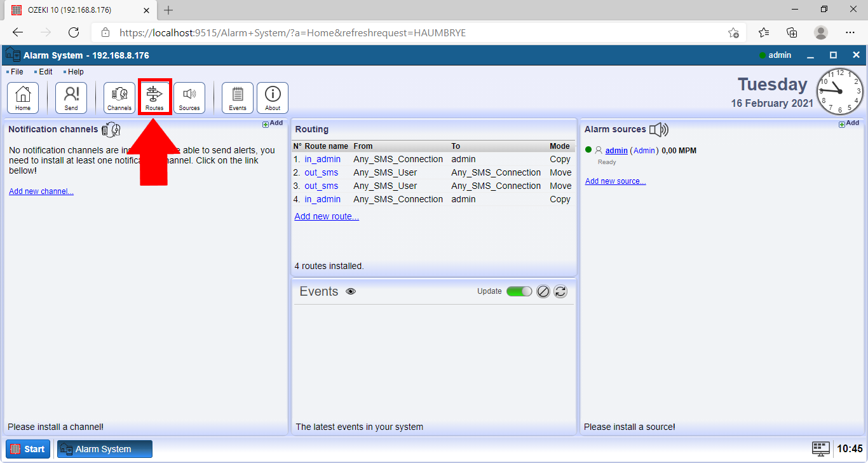868x463 pixels.
Task: Expand the Help menu
Action: [76, 72]
